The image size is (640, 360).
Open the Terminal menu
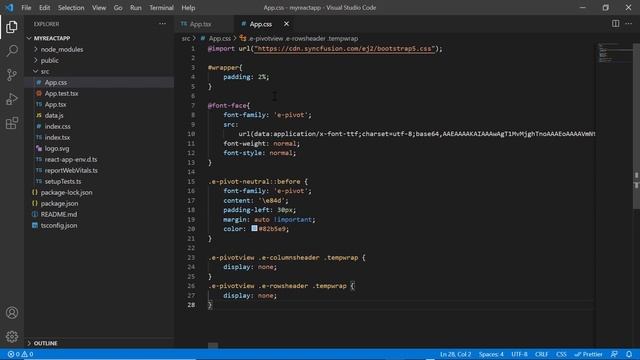(161, 8)
